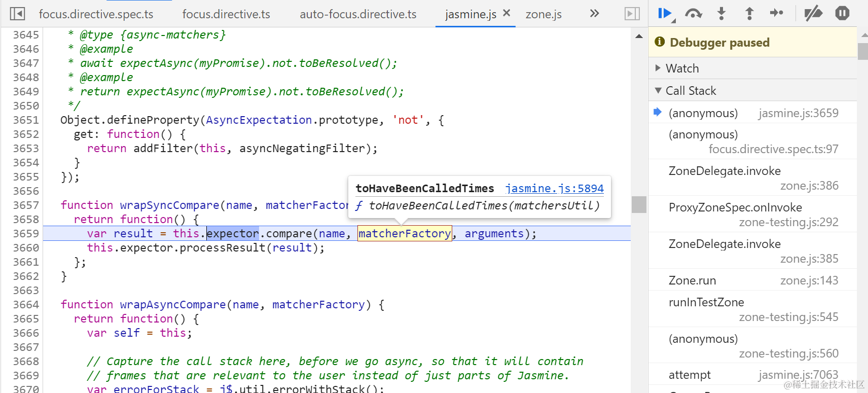Resume script execution

coord(665,14)
